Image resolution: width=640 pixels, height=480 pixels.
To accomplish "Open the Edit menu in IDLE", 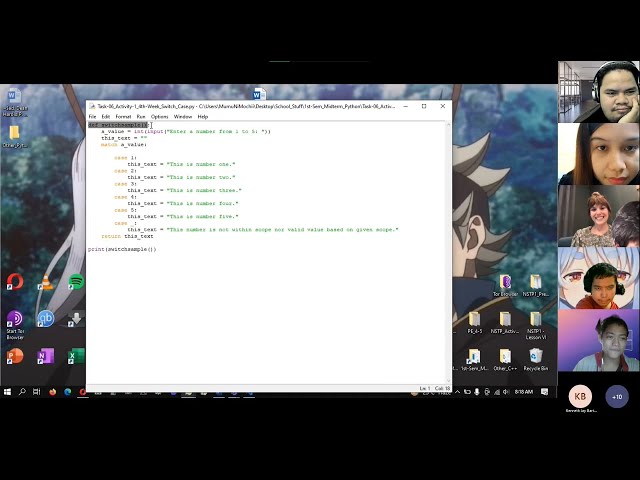I will click(x=106, y=117).
